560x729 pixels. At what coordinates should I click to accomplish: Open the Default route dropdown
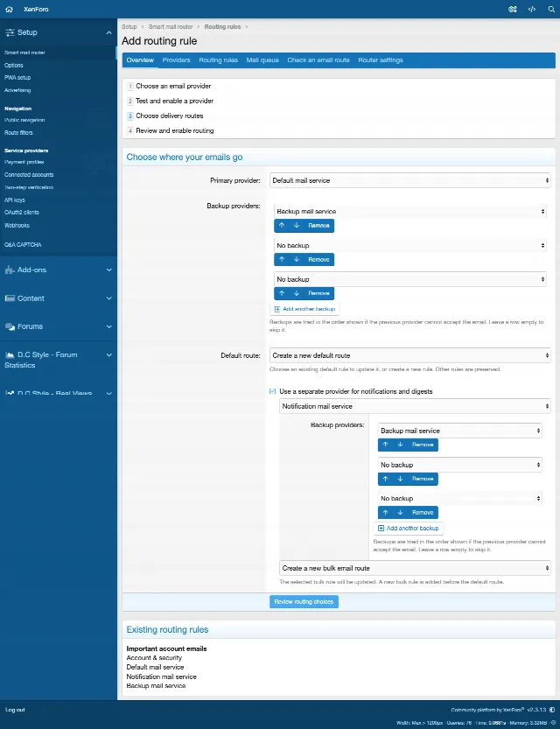[x=409, y=355]
